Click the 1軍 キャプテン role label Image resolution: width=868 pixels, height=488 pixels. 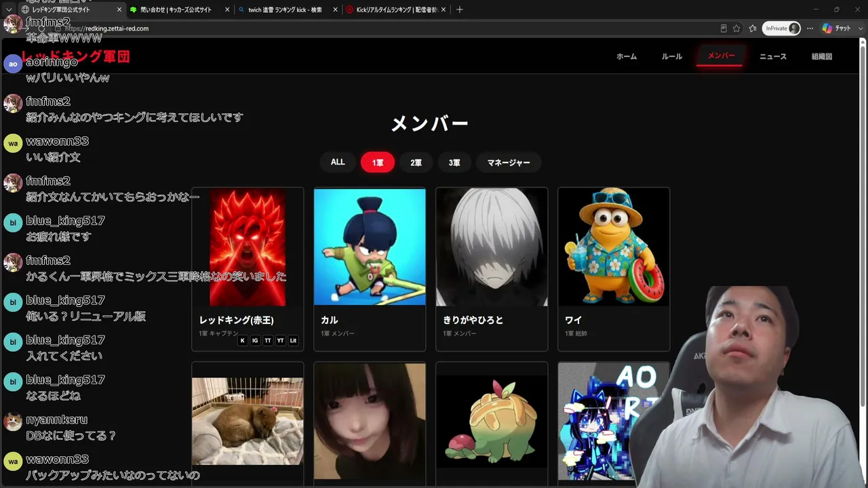point(218,333)
